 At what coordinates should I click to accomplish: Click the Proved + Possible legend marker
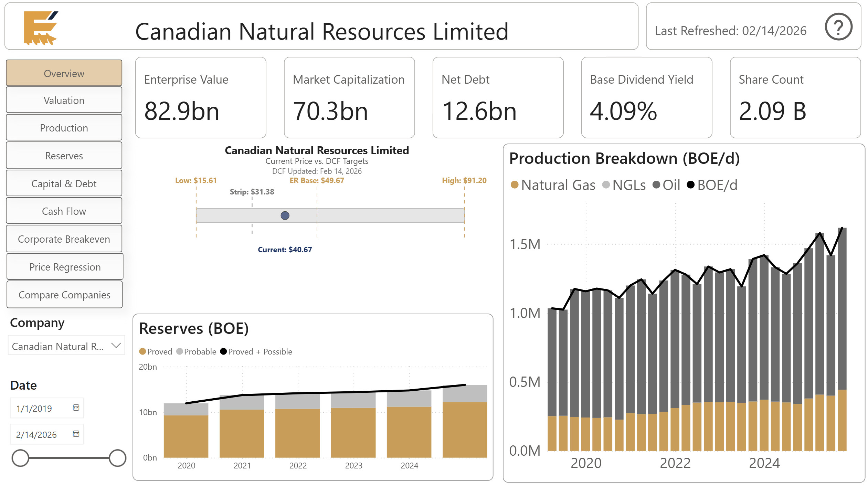223,351
